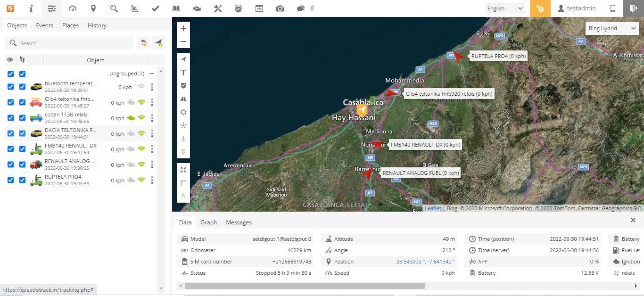Open the image gallery camera icon

point(280,8)
